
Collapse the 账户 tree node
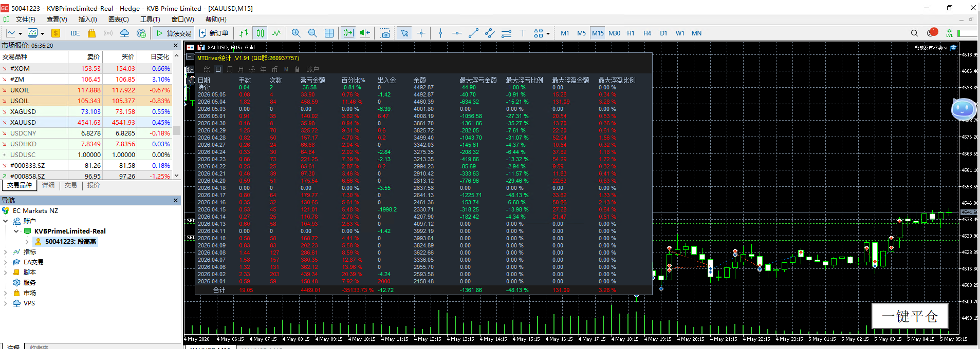coord(6,221)
